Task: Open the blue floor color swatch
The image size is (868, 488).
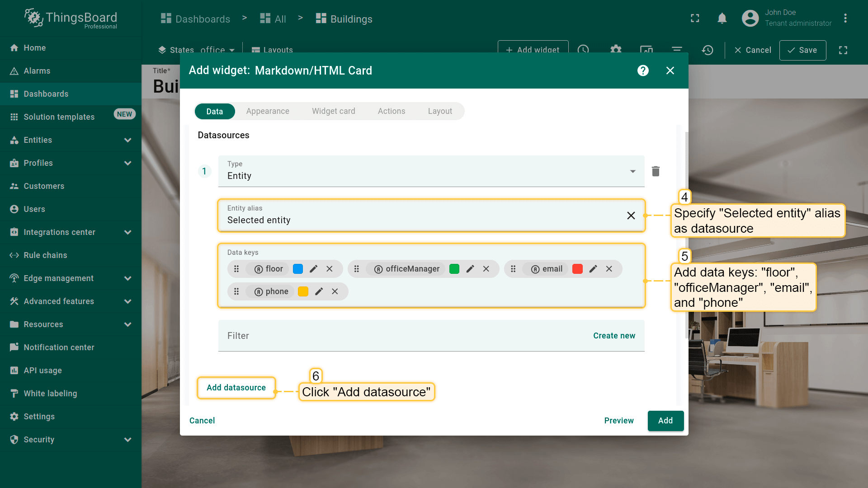Action: pos(298,269)
